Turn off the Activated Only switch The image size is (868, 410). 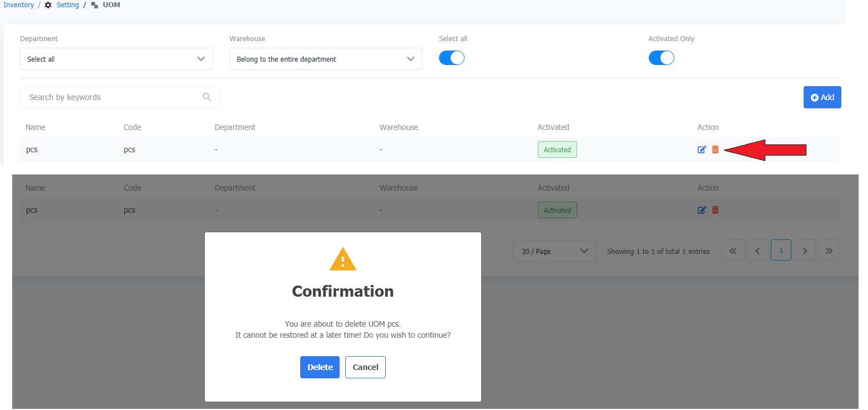tap(661, 58)
